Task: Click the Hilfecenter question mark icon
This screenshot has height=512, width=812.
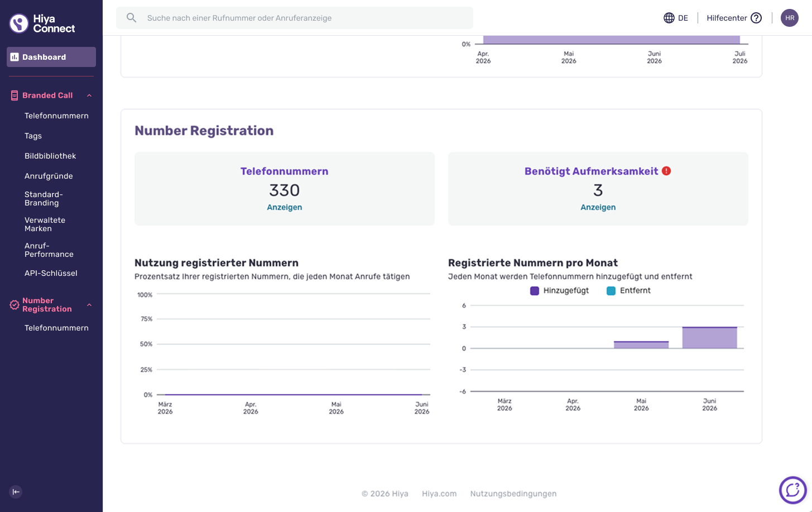Action: (756, 18)
